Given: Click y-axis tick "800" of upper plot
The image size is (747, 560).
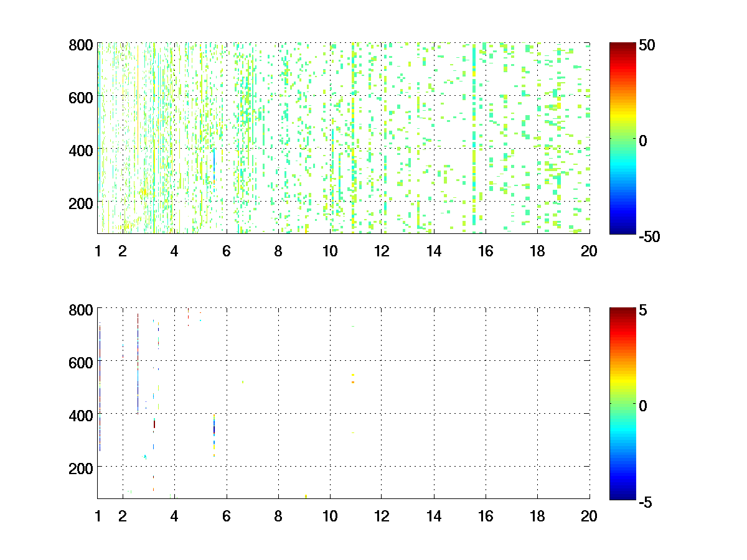Looking at the screenshot, I should coord(82,45).
